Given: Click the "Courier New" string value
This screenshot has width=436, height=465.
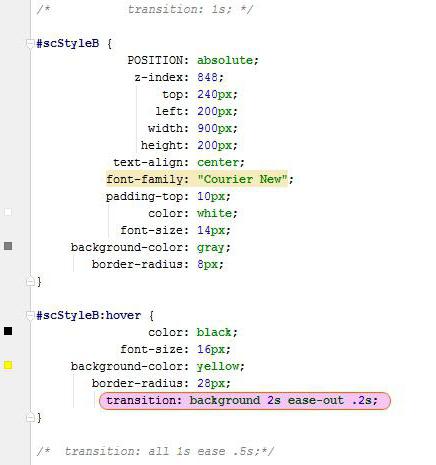Looking at the screenshot, I should [242, 180].
